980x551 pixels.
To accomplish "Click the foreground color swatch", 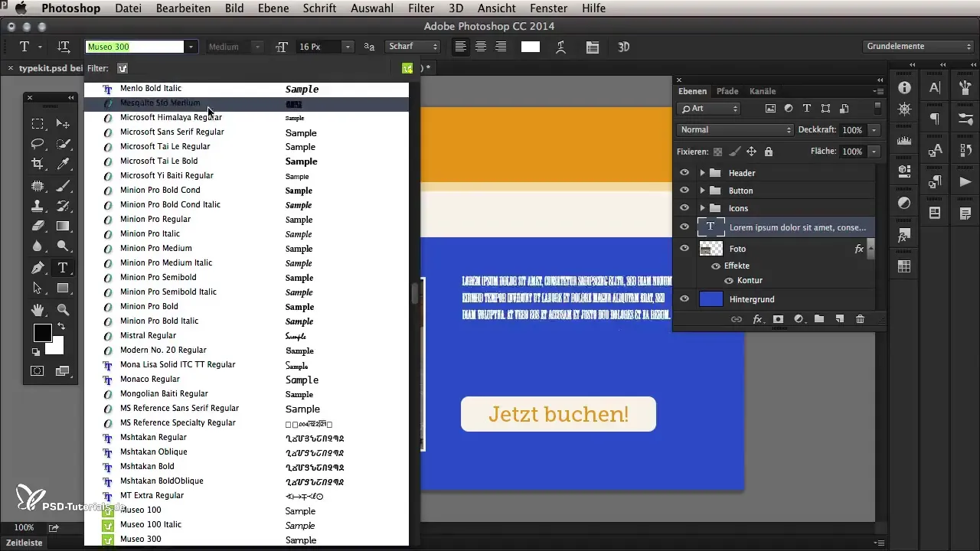I will click(42, 333).
